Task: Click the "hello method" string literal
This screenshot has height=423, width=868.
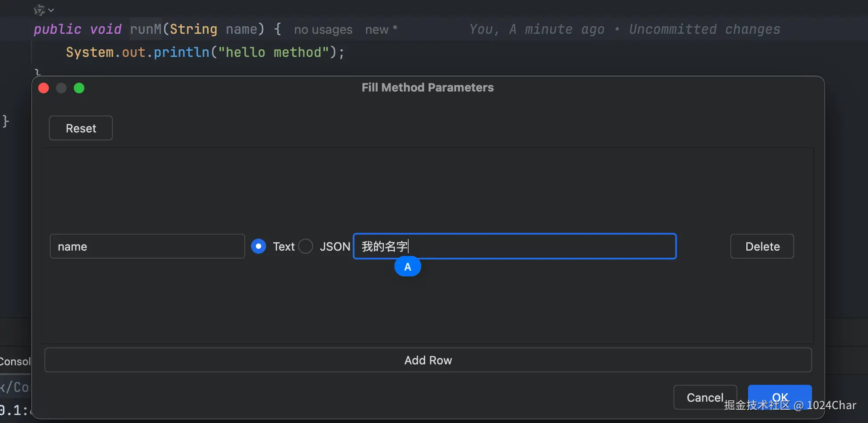Action: (273, 52)
